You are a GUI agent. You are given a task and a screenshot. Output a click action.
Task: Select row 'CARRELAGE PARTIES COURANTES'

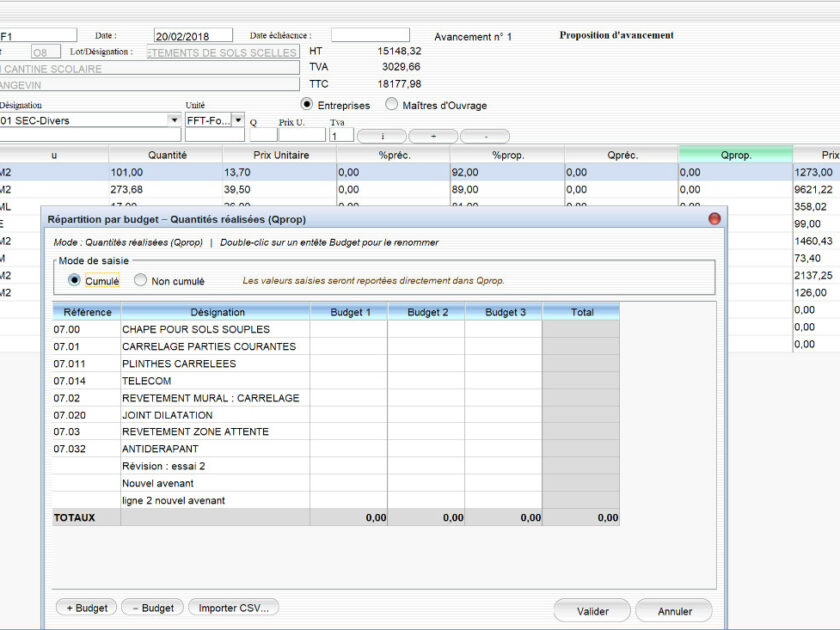(336, 346)
